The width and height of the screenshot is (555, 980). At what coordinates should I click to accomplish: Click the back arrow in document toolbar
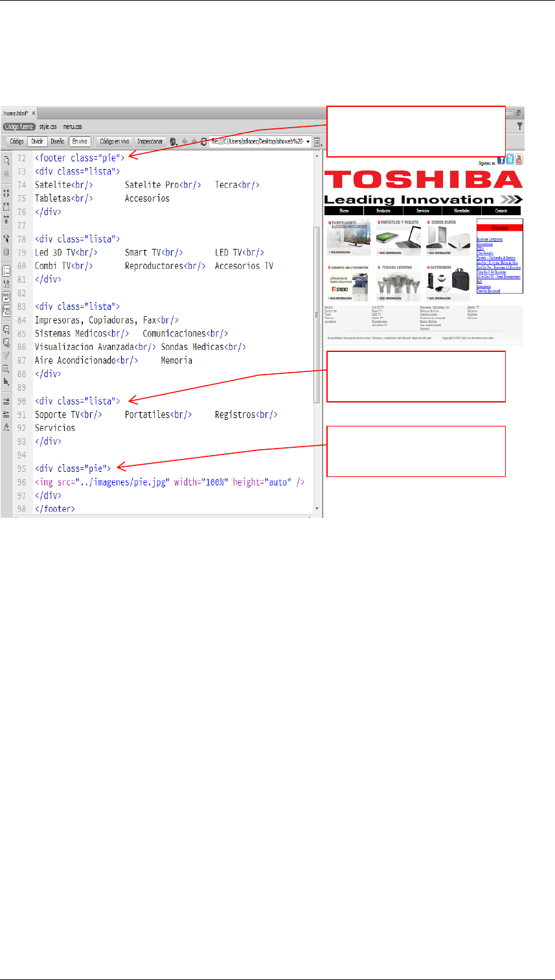tap(185, 141)
